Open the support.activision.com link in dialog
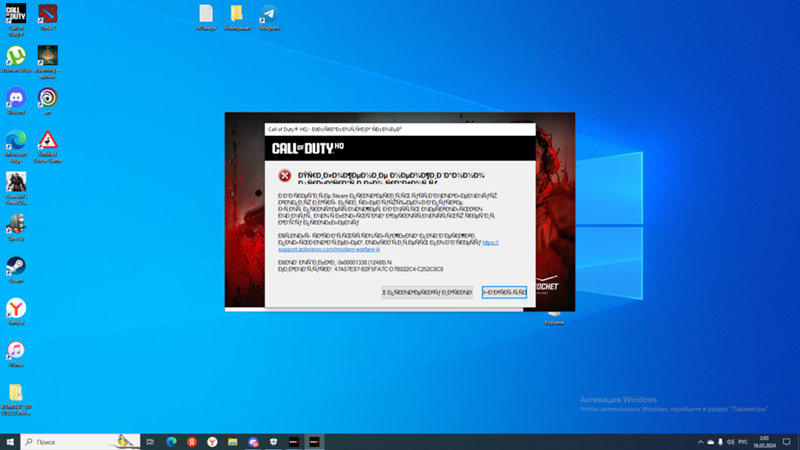 pos(329,249)
